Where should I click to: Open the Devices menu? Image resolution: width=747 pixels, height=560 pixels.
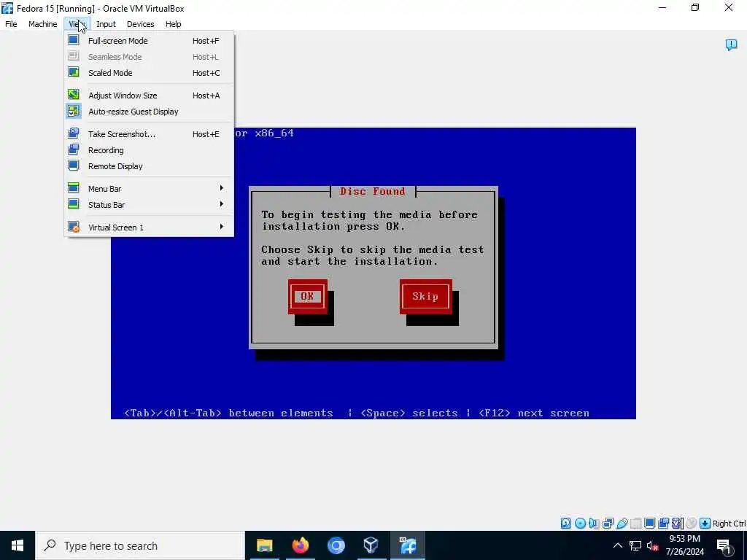point(141,24)
